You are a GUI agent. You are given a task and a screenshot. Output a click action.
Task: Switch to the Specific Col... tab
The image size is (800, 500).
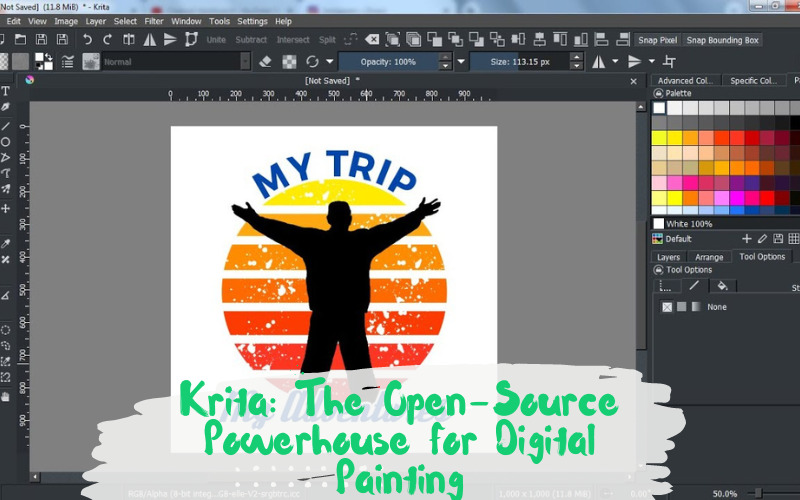click(x=753, y=81)
